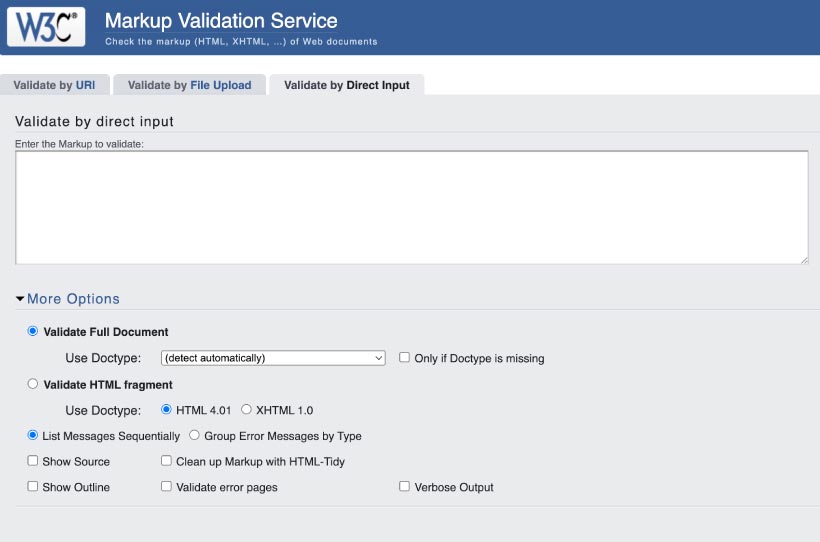
Task: Switch to Validate by File Upload tab
Action: (189, 85)
